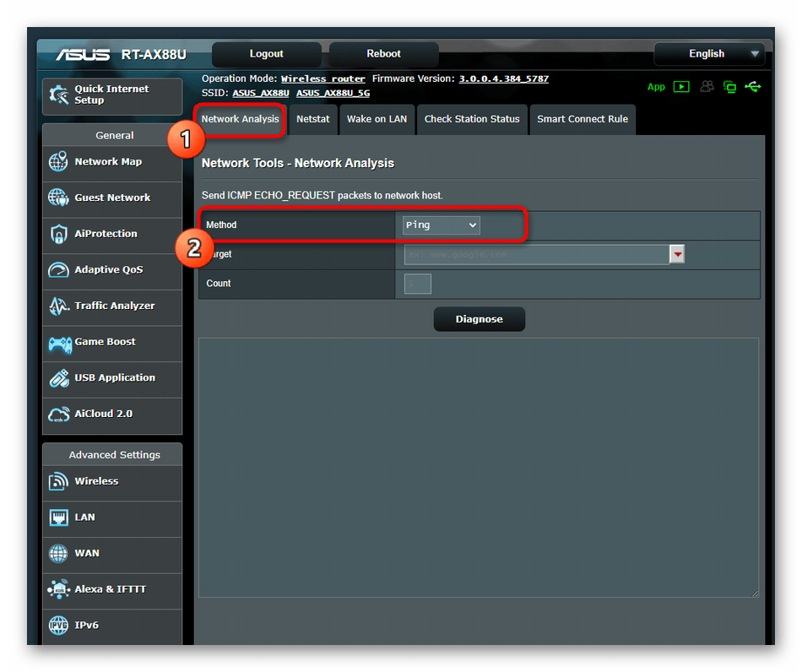Open USB Application menu label

(x=115, y=378)
